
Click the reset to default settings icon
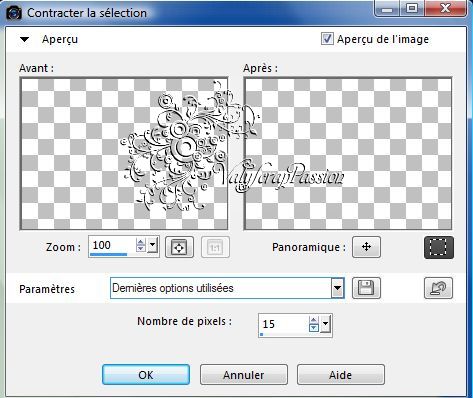pos(438,288)
